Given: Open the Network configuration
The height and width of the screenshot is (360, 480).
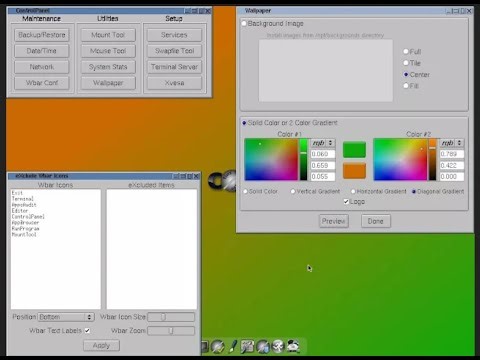Looking at the screenshot, I should 42,67.
